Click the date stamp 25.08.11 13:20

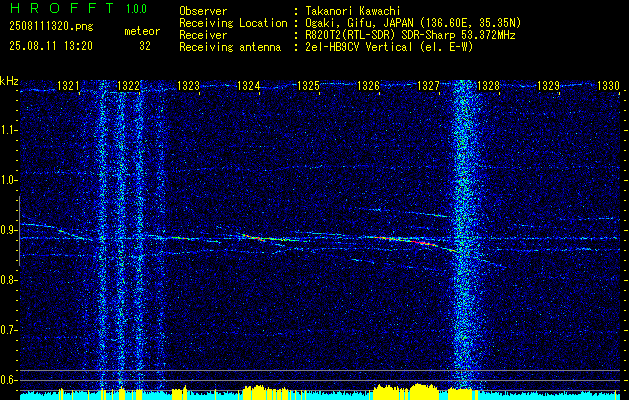tap(51, 46)
